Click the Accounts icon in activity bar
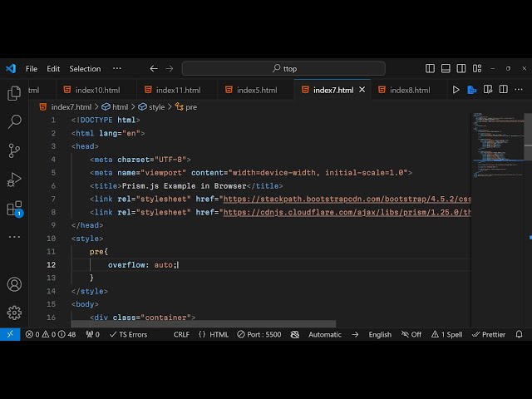 pyautogui.click(x=14, y=284)
